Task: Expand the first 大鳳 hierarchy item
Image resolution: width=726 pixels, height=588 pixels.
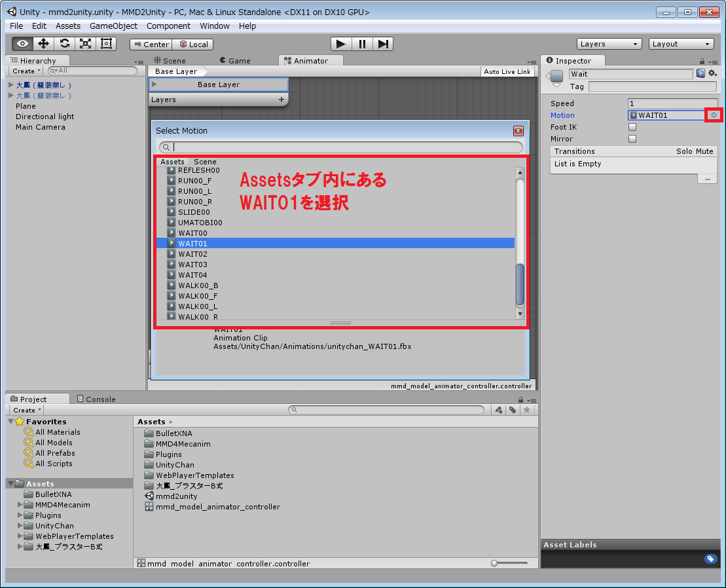Action: pyautogui.click(x=10, y=84)
